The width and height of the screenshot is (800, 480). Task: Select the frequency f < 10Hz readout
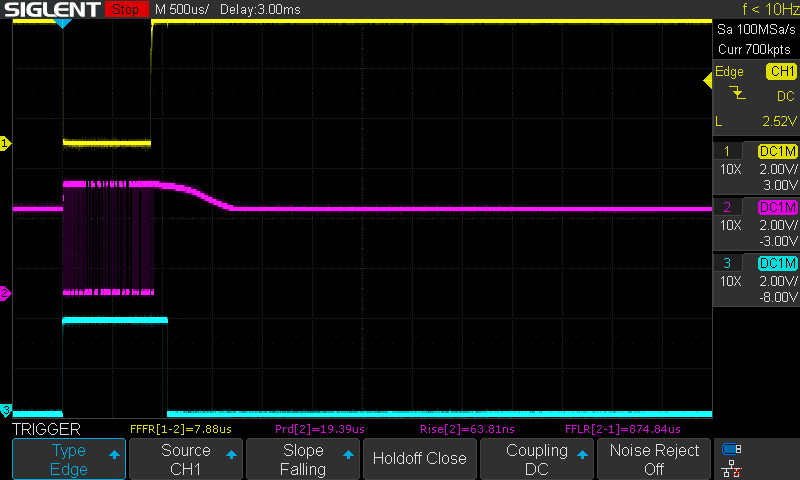pos(770,9)
